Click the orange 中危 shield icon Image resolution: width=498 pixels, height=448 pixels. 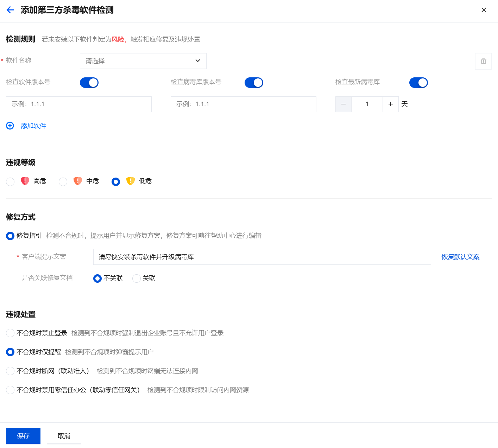coord(78,181)
